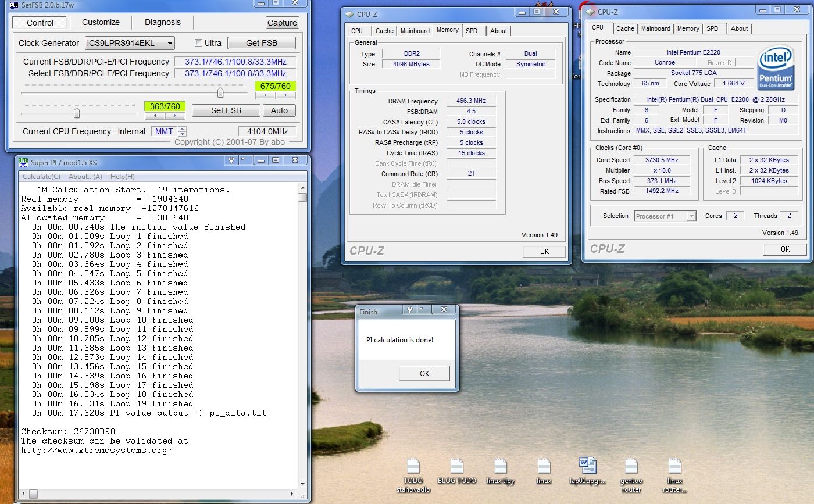Click the Auto button in SetFSB

(x=279, y=110)
